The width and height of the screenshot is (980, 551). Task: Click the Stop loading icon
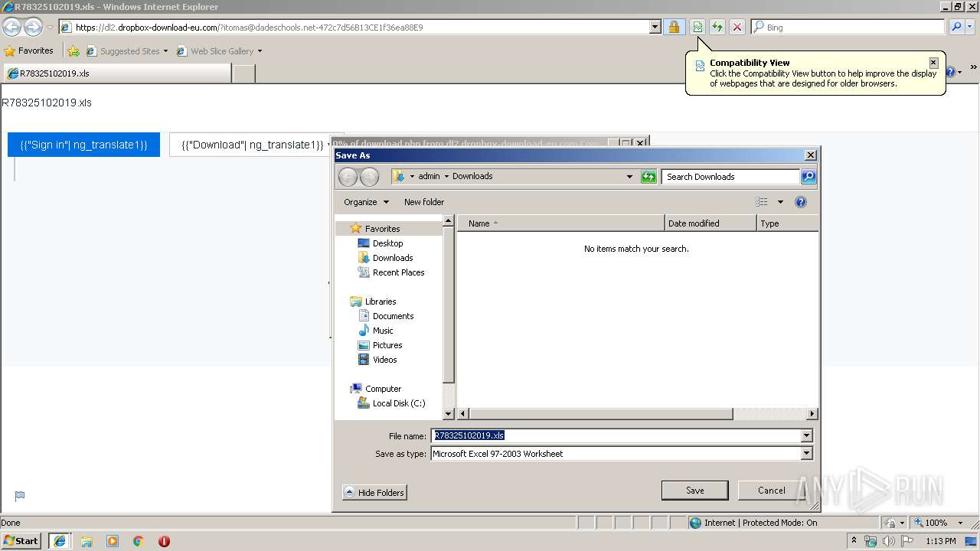click(737, 27)
